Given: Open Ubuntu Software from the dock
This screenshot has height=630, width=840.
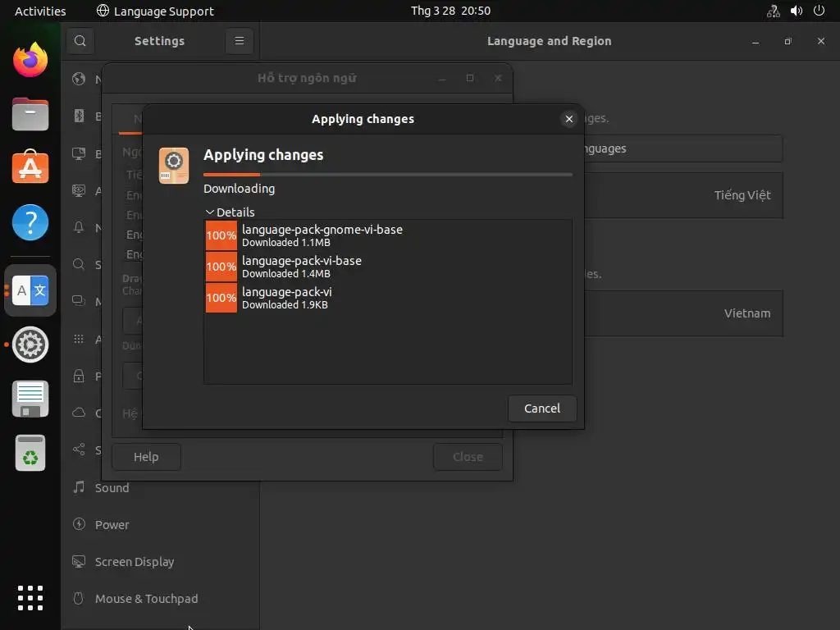Looking at the screenshot, I should (30, 168).
